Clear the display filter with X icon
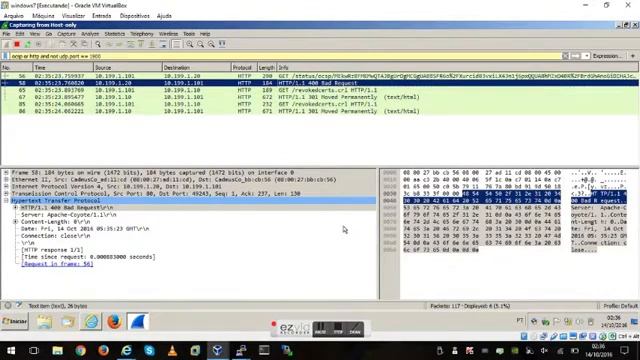The width and height of the screenshot is (640, 360). point(565,56)
